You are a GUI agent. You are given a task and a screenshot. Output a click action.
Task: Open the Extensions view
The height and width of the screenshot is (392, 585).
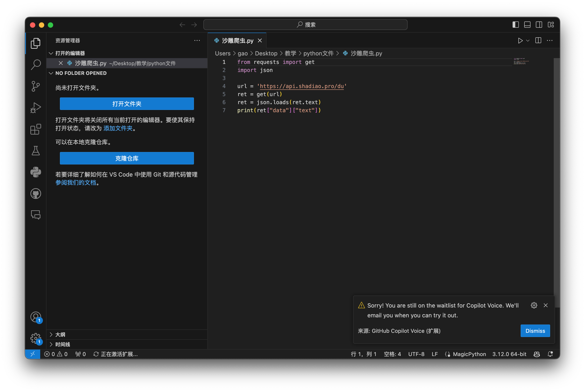36,129
